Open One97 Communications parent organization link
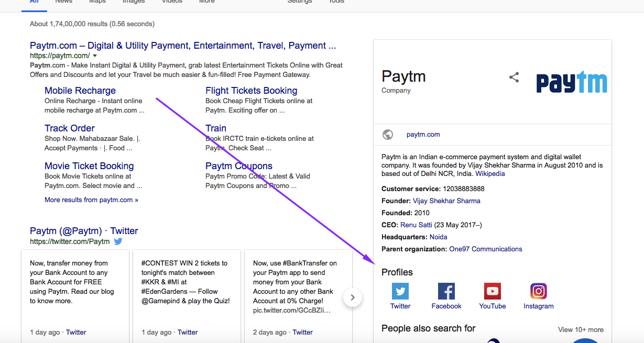This screenshot has width=644, height=343. coord(486,249)
